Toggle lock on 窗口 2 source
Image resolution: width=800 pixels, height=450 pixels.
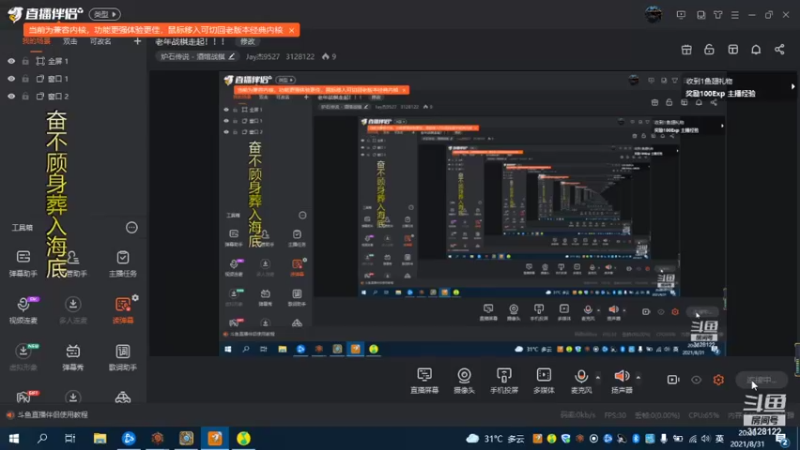(x=25, y=96)
